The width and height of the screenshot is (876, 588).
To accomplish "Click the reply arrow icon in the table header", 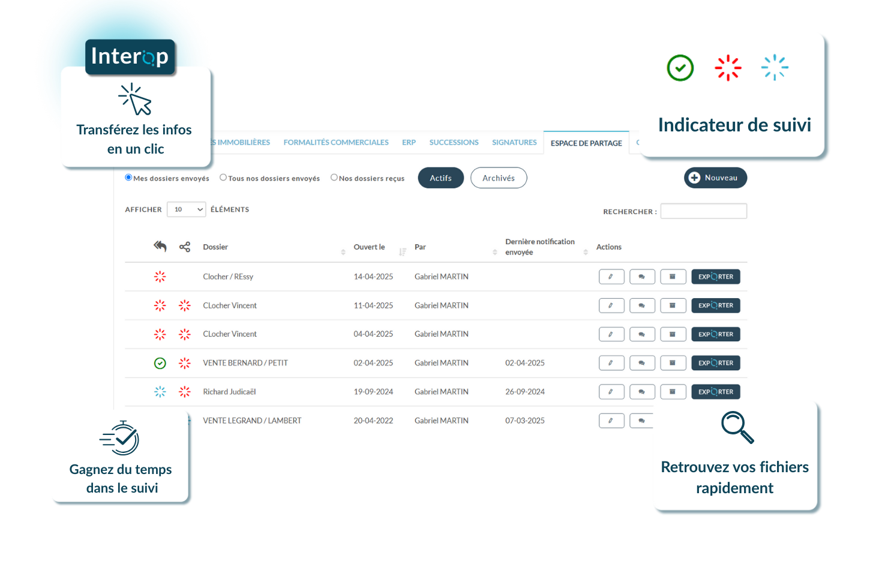I will (x=160, y=246).
